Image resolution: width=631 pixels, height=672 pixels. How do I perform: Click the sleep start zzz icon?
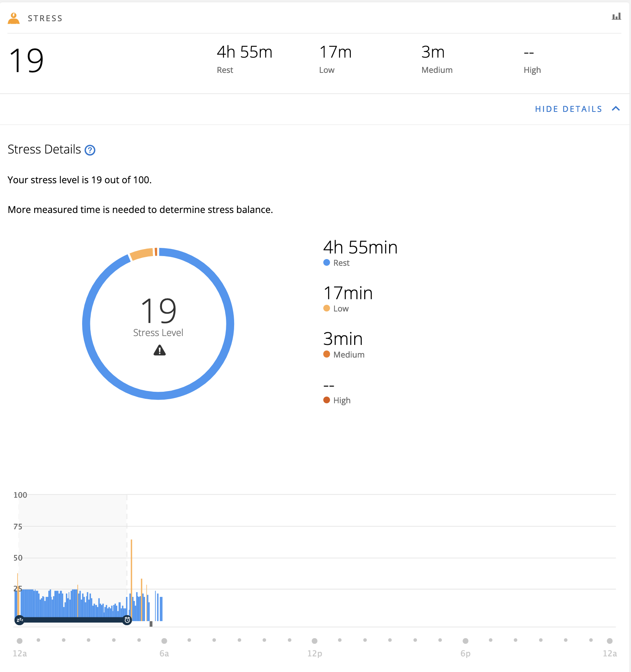20,620
